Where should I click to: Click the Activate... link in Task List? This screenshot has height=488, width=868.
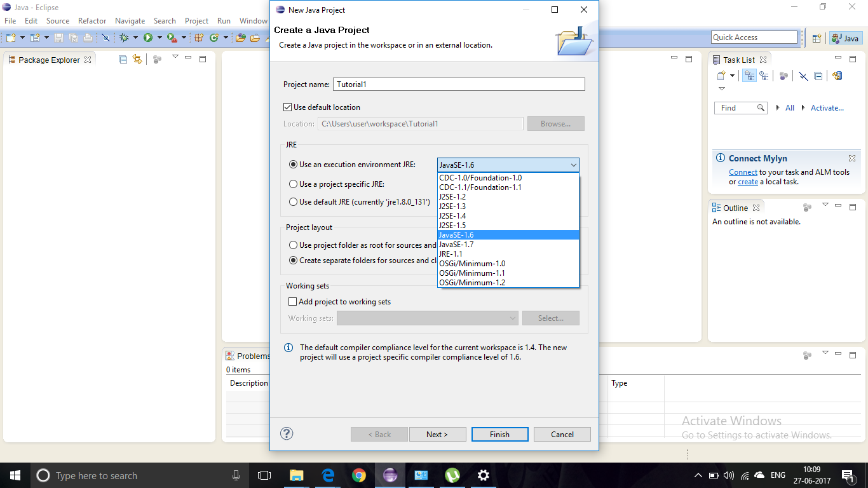coord(827,108)
